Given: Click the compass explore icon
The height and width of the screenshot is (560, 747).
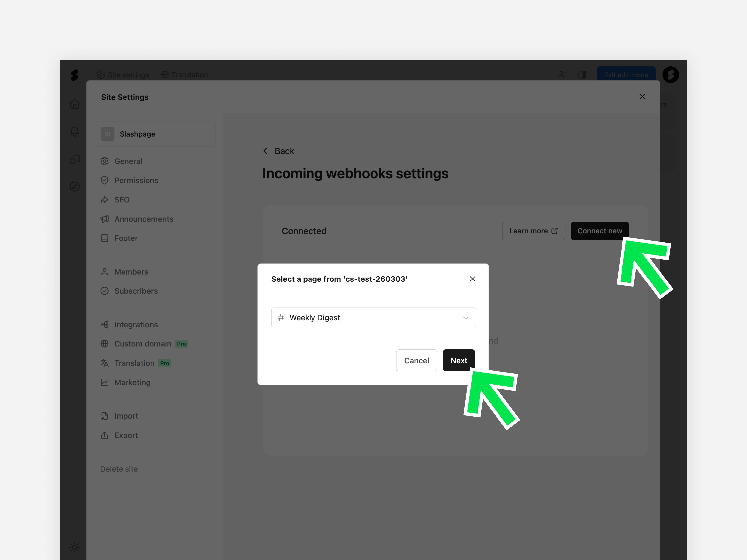Looking at the screenshot, I should click(x=75, y=187).
